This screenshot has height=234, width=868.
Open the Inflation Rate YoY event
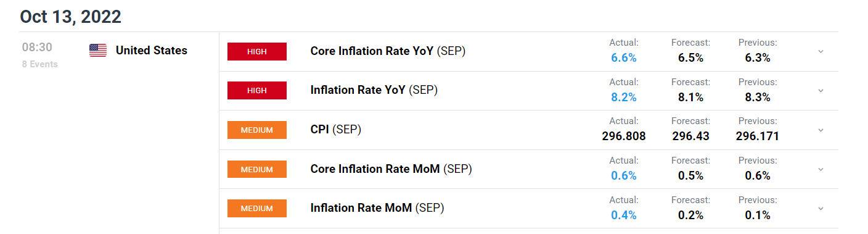tap(374, 90)
